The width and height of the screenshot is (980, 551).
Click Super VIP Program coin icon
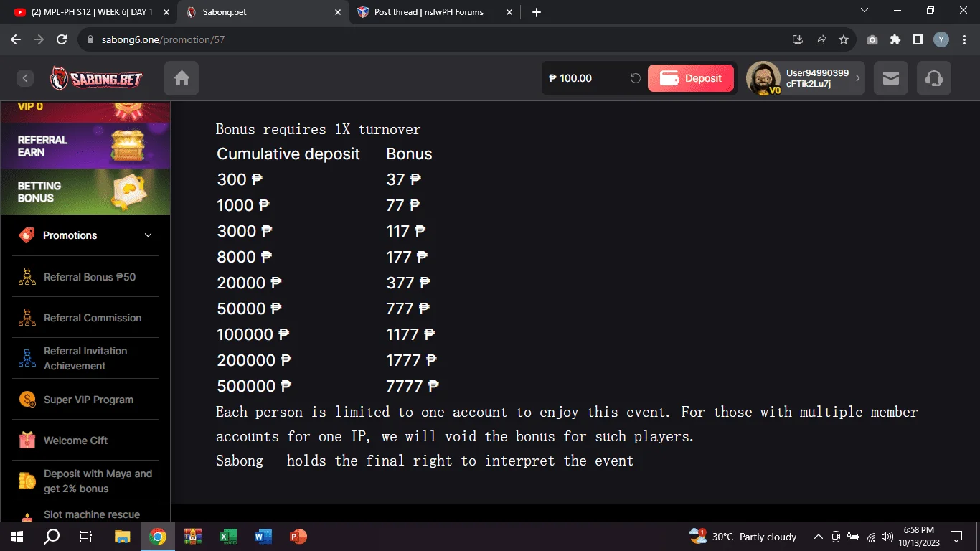coord(27,400)
